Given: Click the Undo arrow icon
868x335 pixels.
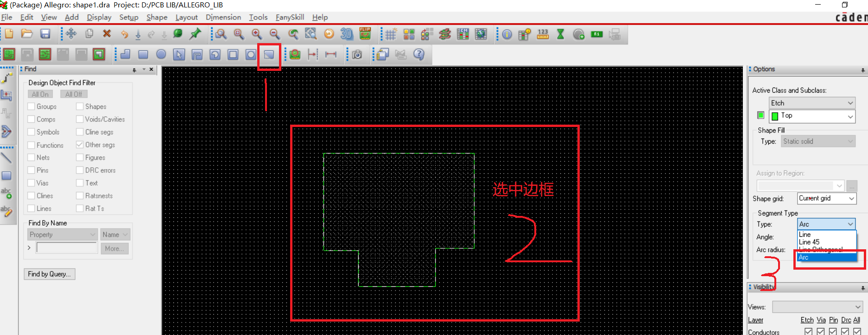Looking at the screenshot, I should pos(124,34).
